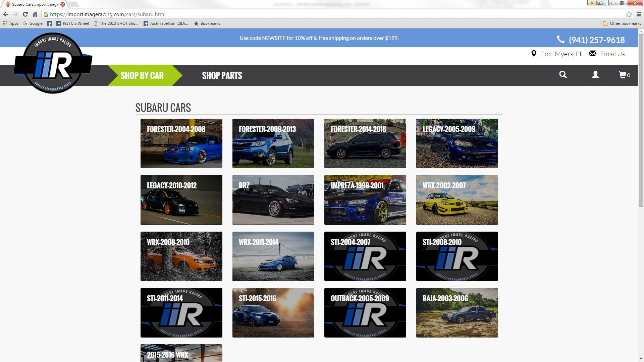Image resolution: width=644 pixels, height=362 pixels.
Task: Click the location pin icon
Action: (x=534, y=54)
